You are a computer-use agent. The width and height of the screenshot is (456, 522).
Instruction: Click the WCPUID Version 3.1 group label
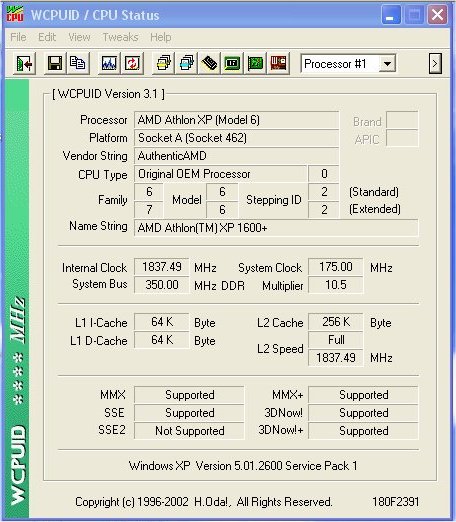click(108, 94)
